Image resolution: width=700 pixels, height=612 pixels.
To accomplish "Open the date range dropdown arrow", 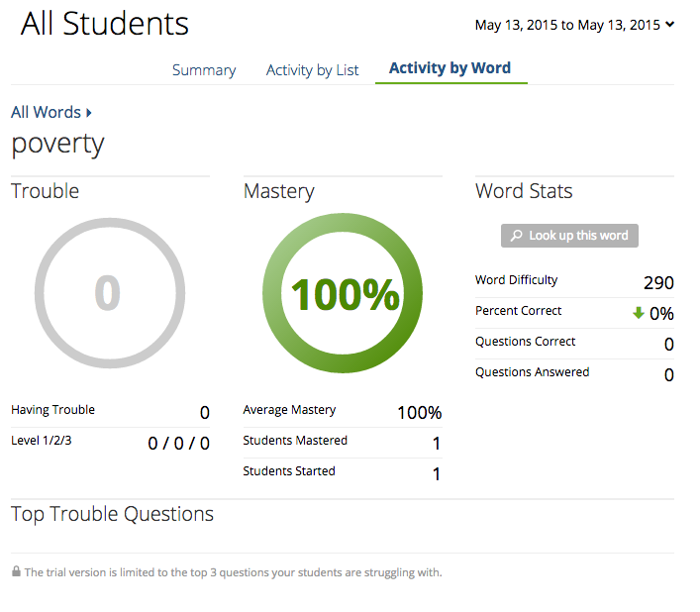I will (x=670, y=25).
